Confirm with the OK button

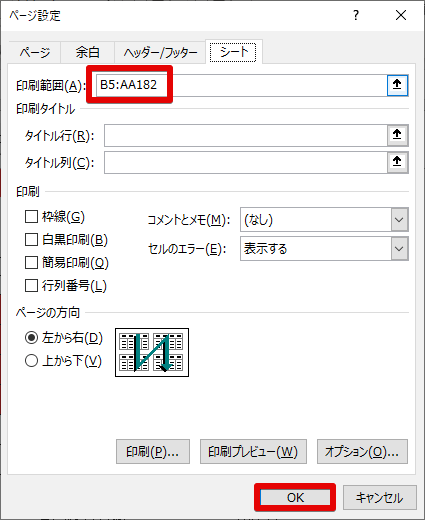pos(295,497)
